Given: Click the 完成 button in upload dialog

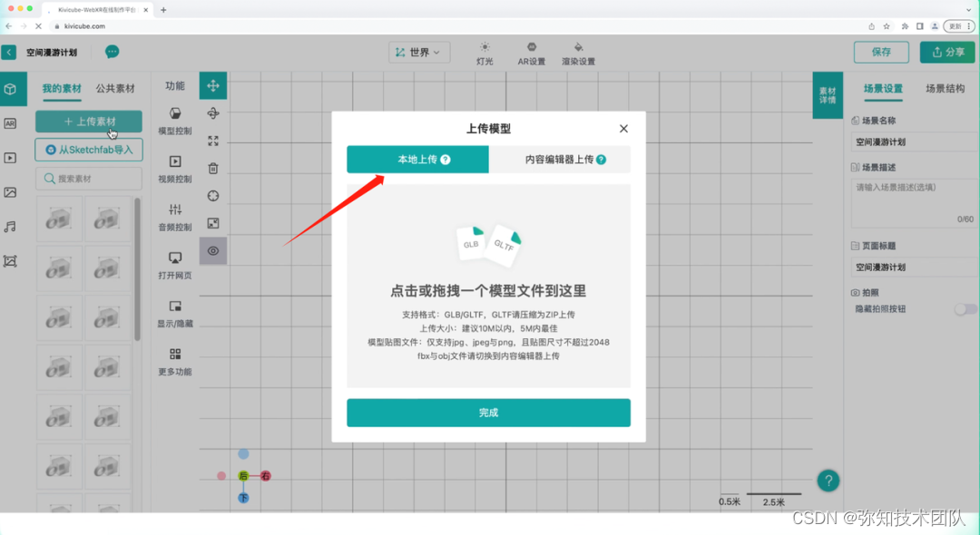Looking at the screenshot, I should click(x=488, y=413).
